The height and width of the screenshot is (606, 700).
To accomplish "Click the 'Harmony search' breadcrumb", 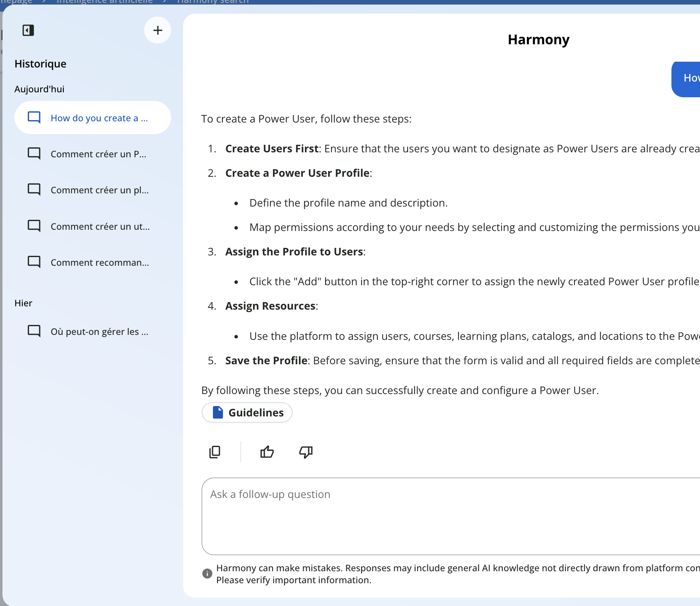I will (x=213, y=2).
